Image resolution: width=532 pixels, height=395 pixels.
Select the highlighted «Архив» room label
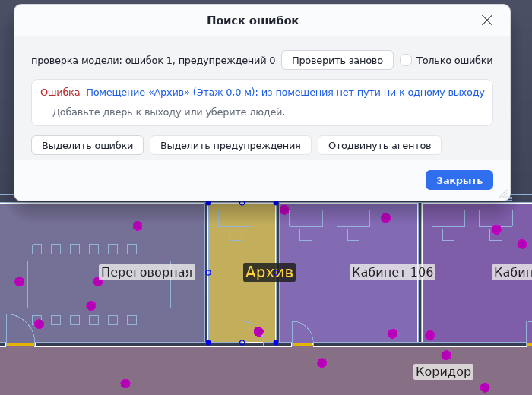pyautogui.click(x=269, y=272)
